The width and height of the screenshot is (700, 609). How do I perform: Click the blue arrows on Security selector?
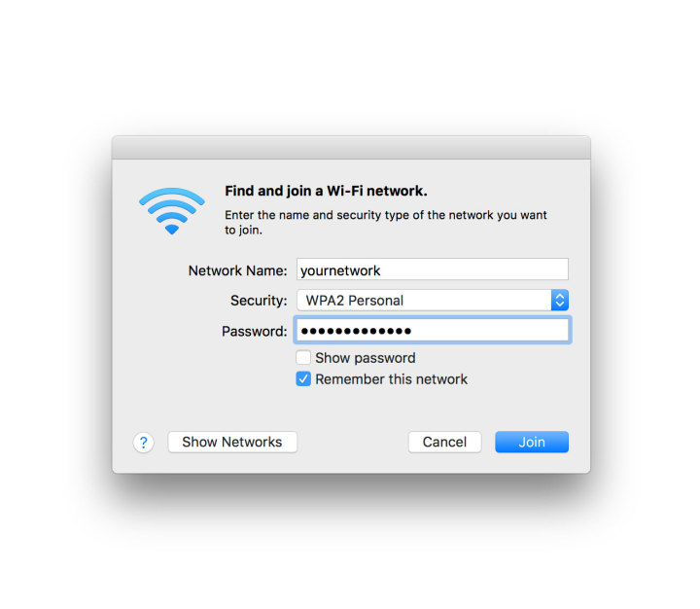point(560,300)
